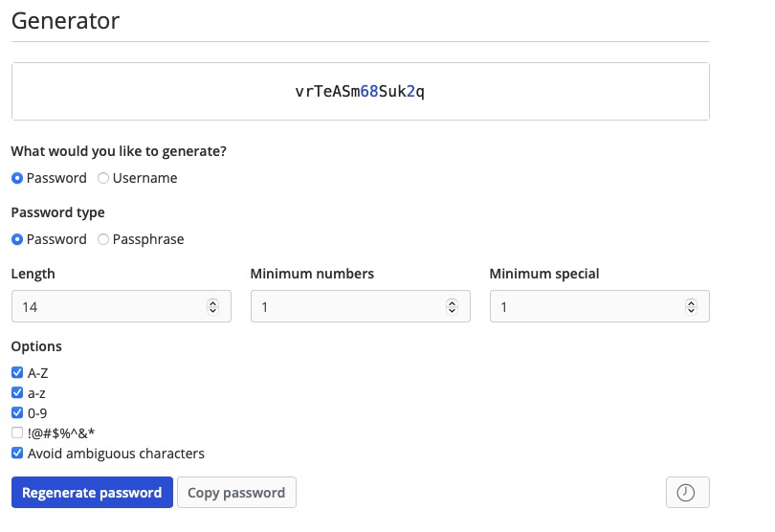Choose Password under Password type
Screen dimensions: 775x532
point(17,239)
